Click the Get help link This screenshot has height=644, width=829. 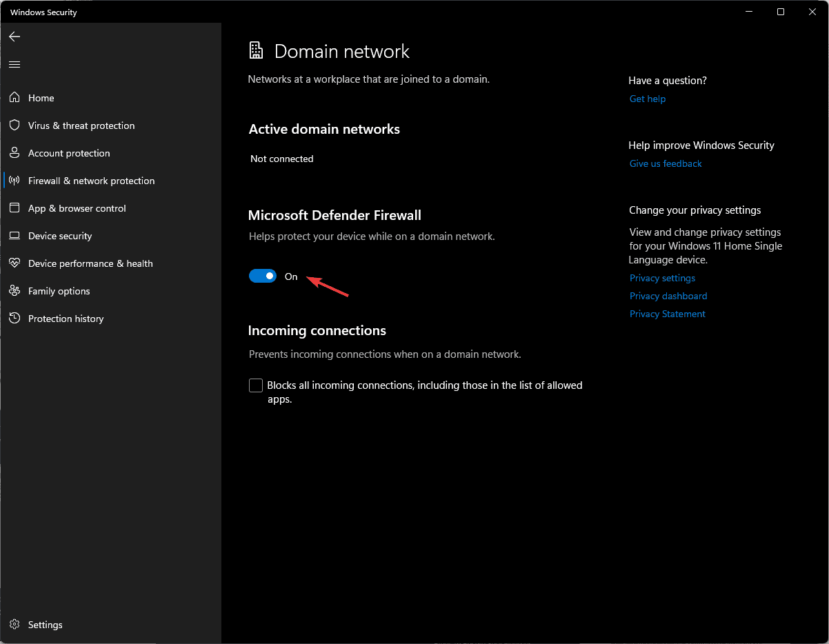tap(648, 99)
